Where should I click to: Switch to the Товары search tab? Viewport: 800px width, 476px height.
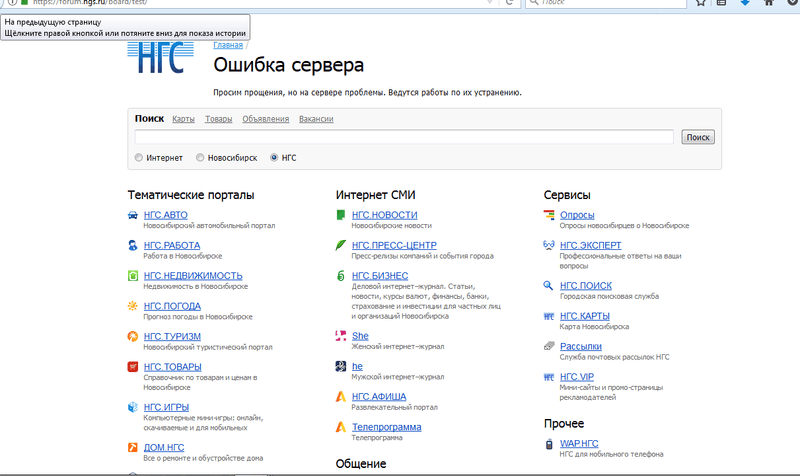(218, 119)
